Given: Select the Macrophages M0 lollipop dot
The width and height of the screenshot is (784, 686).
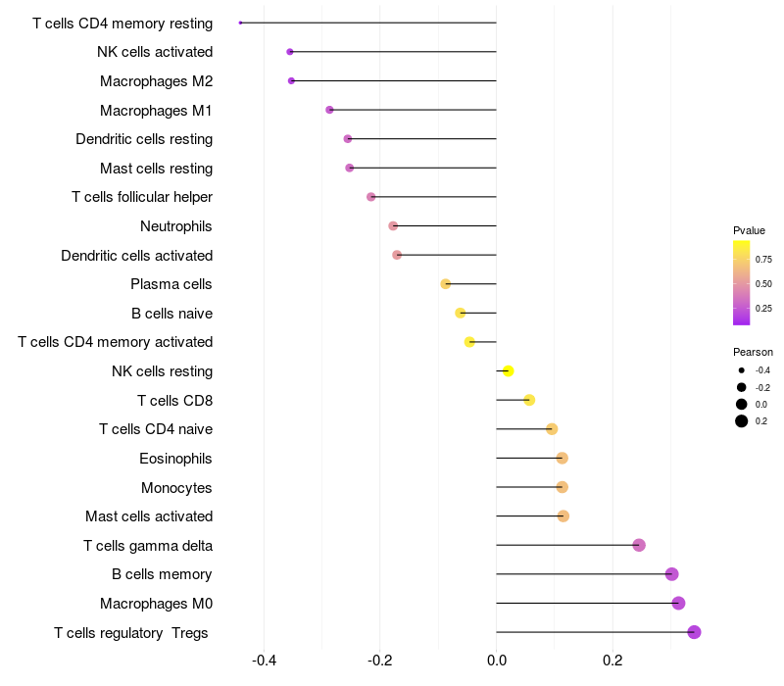Looking at the screenshot, I should [678, 603].
